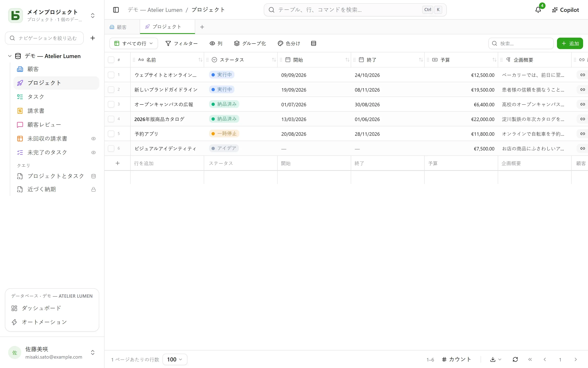This screenshot has height=368, width=588.
Task: Select all rows header checkbox
Action: click(111, 60)
